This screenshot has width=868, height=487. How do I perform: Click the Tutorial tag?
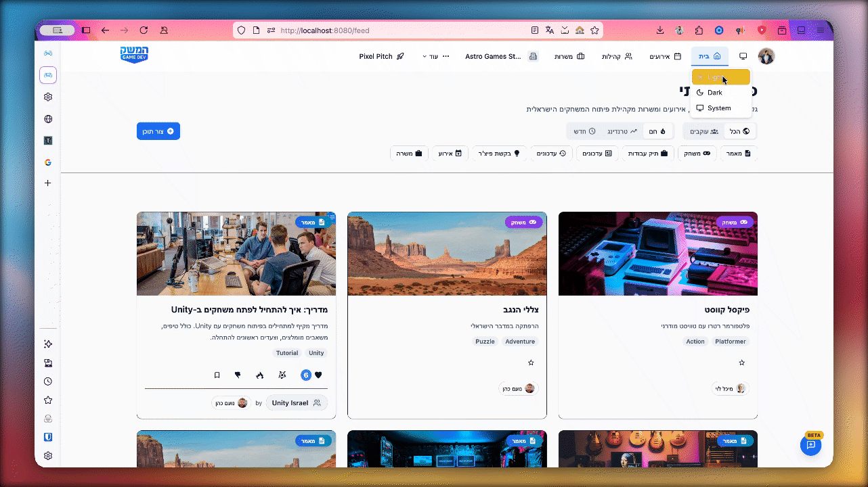(x=287, y=353)
